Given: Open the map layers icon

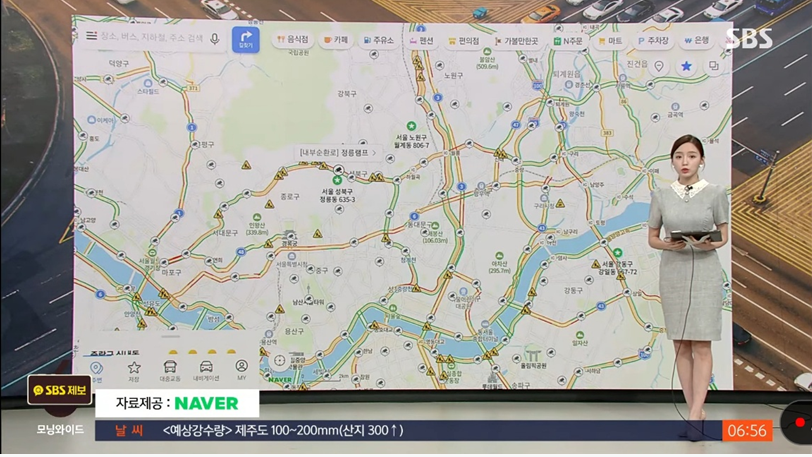Looking at the screenshot, I should click(x=714, y=66).
